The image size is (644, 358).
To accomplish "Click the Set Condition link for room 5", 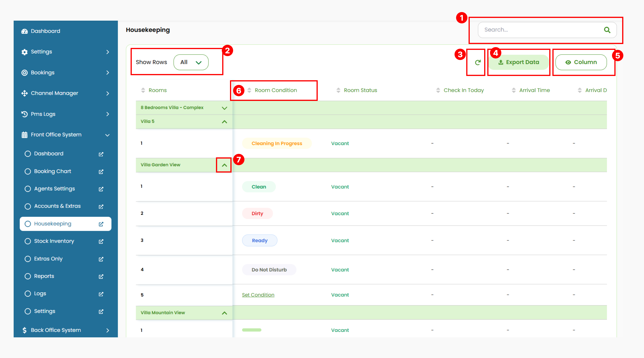I will pos(258,295).
